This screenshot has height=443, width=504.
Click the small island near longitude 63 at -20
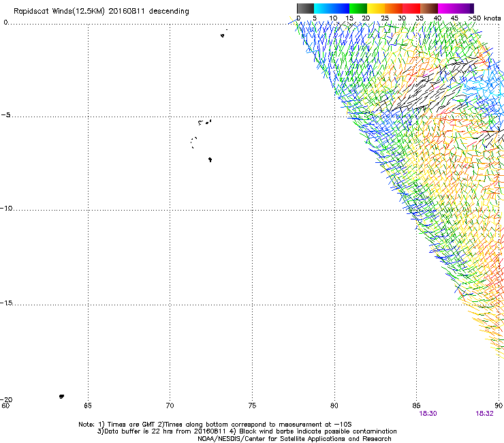point(61,397)
